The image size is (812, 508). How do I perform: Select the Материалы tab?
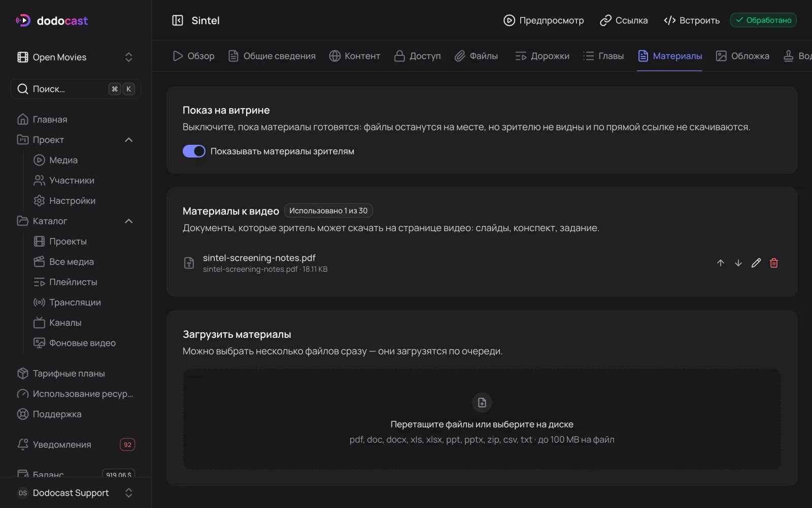(x=670, y=56)
